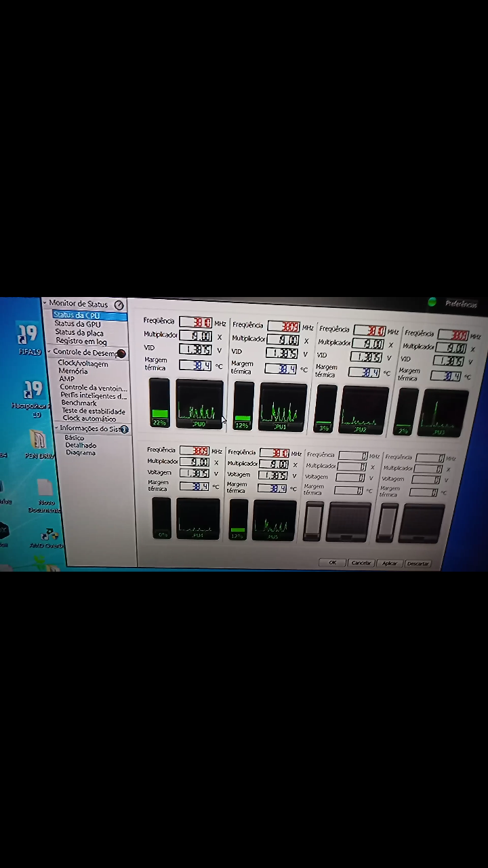Open the Benchmark page
488x868 pixels.
coord(79,403)
